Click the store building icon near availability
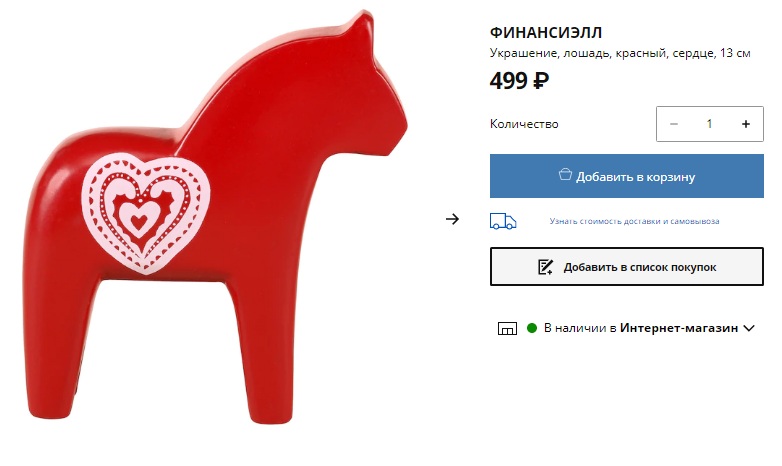 507,328
